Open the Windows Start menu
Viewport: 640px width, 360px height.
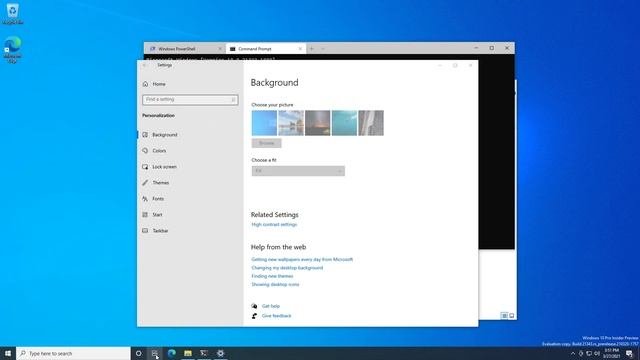point(8,353)
